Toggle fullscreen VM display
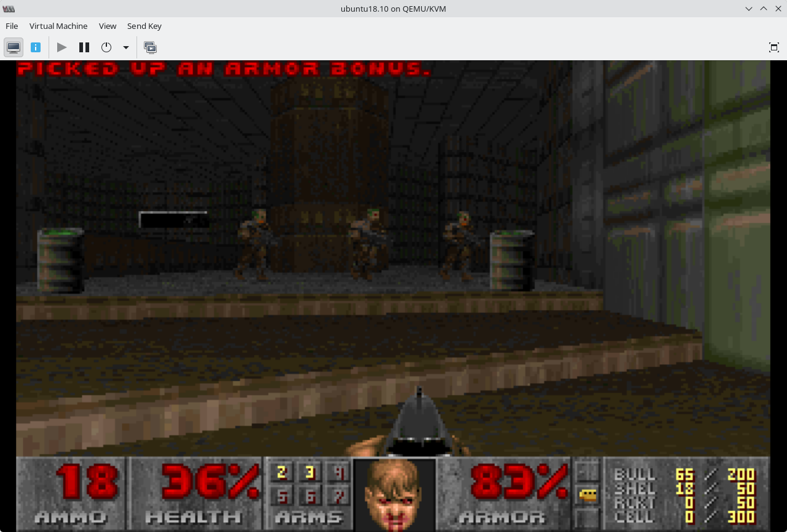 click(x=774, y=47)
